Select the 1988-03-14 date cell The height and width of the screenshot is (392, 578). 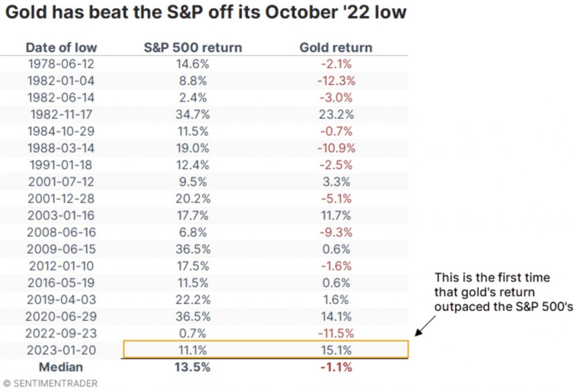(x=62, y=148)
